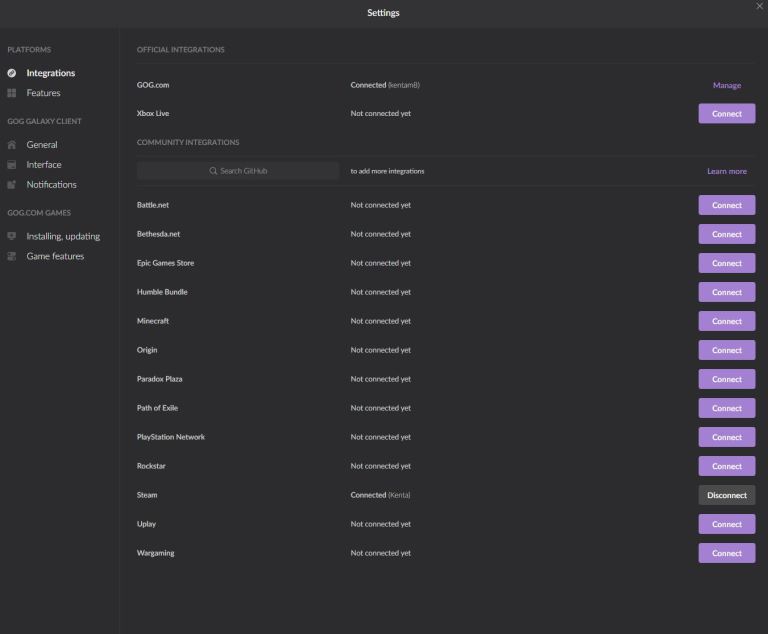Focus the Search GitHub field
Viewport: 768px width, 634px height.
coord(238,171)
